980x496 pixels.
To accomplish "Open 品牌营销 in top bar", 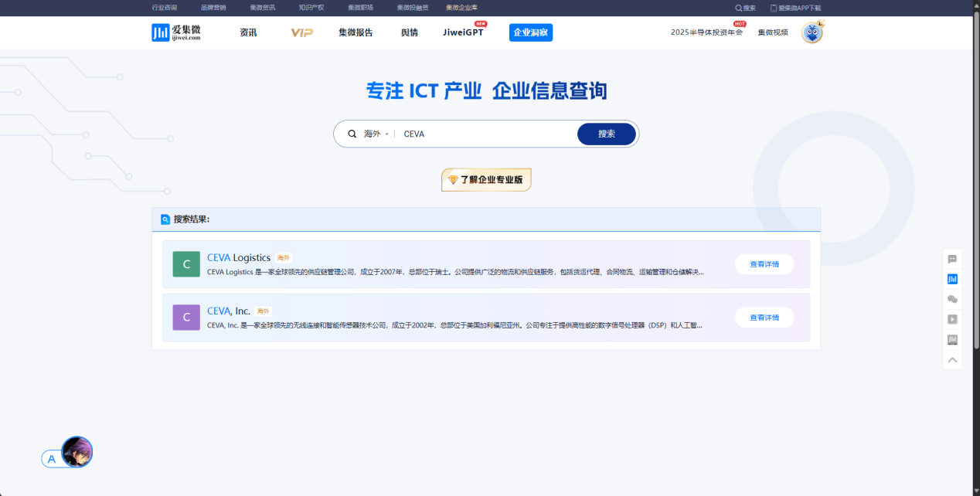I will coord(213,8).
